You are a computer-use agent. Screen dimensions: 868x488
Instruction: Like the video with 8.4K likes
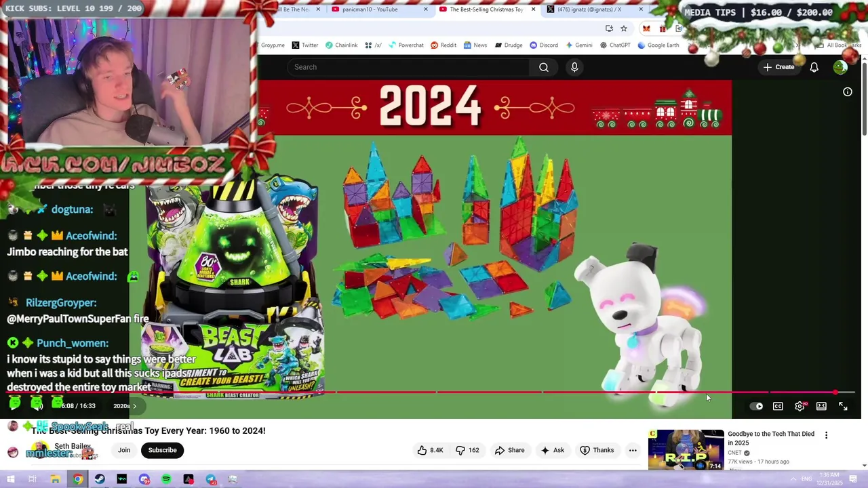click(431, 450)
